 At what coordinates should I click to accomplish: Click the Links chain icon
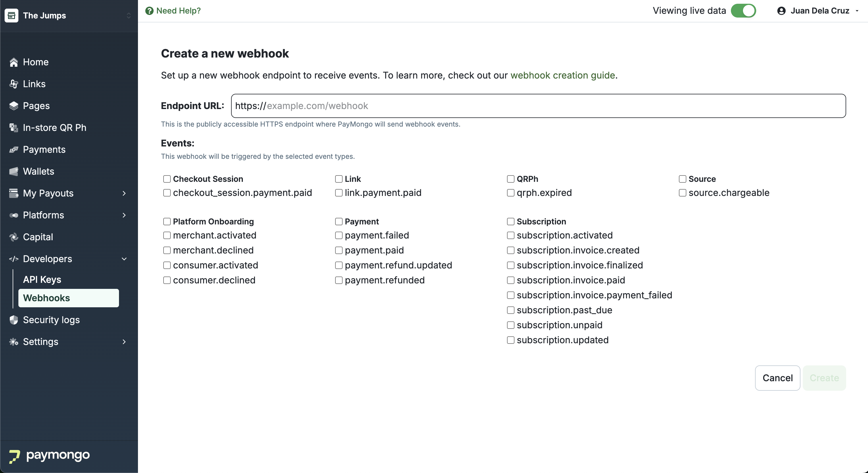14,84
